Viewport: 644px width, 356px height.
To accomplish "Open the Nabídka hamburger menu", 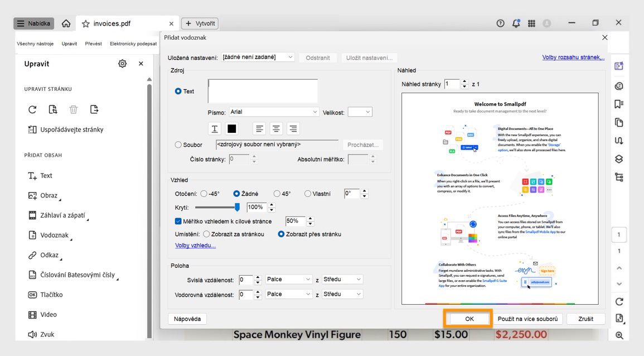I will point(33,23).
